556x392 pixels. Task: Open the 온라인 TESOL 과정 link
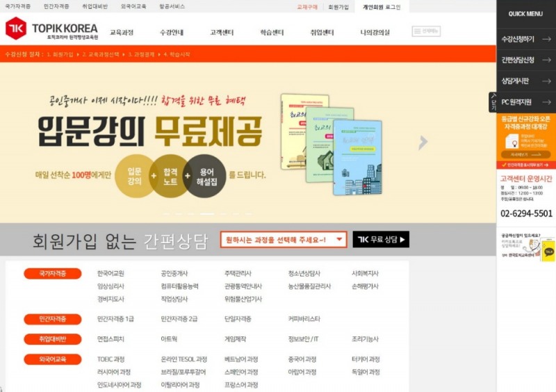pyautogui.click(x=184, y=359)
